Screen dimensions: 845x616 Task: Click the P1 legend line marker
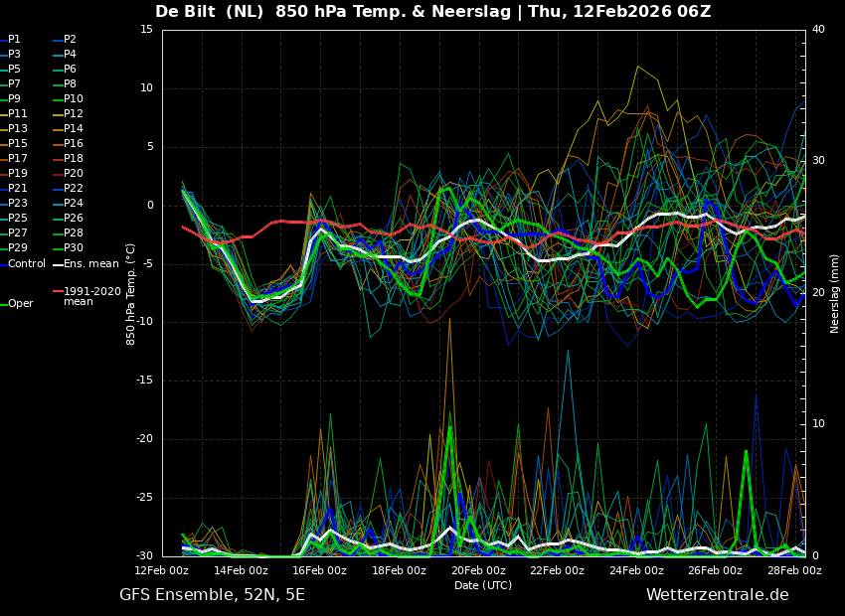(x=3, y=40)
